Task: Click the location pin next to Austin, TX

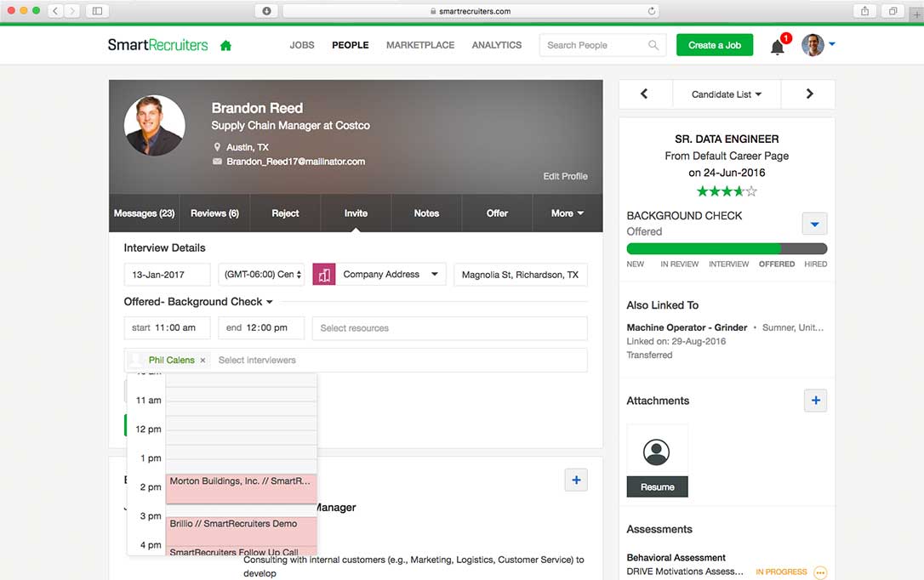Action: [x=217, y=146]
